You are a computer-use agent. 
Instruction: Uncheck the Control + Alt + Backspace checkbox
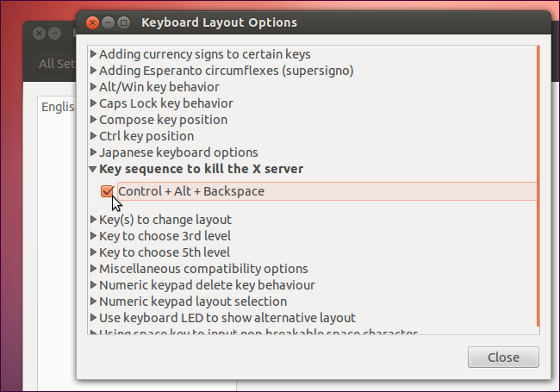pos(108,191)
